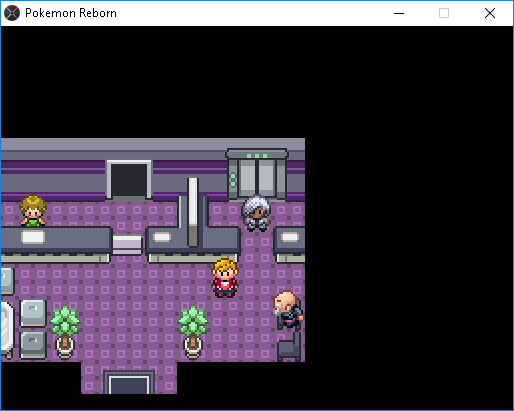This screenshot has height=411, width=514.
Task: Click the Pokemon Reborn title text
Action: pyautogui.click(x=71, y=13)
